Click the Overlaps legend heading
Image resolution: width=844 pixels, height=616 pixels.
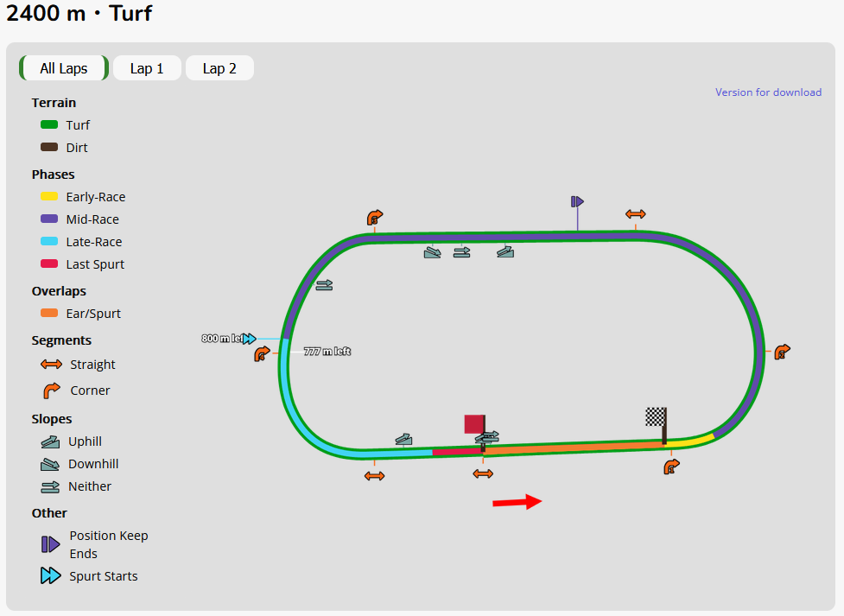click(x=59, y=291)
